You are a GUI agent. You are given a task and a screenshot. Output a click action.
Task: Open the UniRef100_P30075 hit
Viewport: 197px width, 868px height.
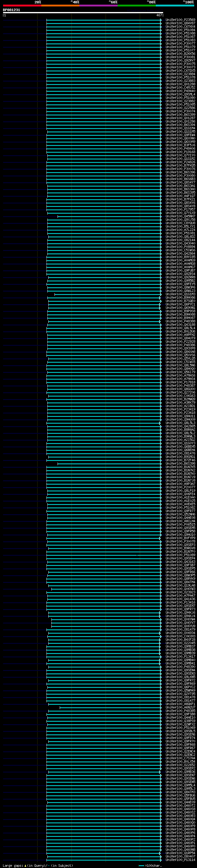[180, 64]
